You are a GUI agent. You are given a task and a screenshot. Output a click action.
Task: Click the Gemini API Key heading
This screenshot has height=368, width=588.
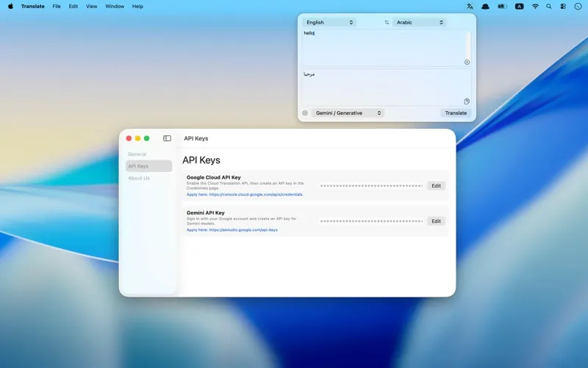coord(206,213)
